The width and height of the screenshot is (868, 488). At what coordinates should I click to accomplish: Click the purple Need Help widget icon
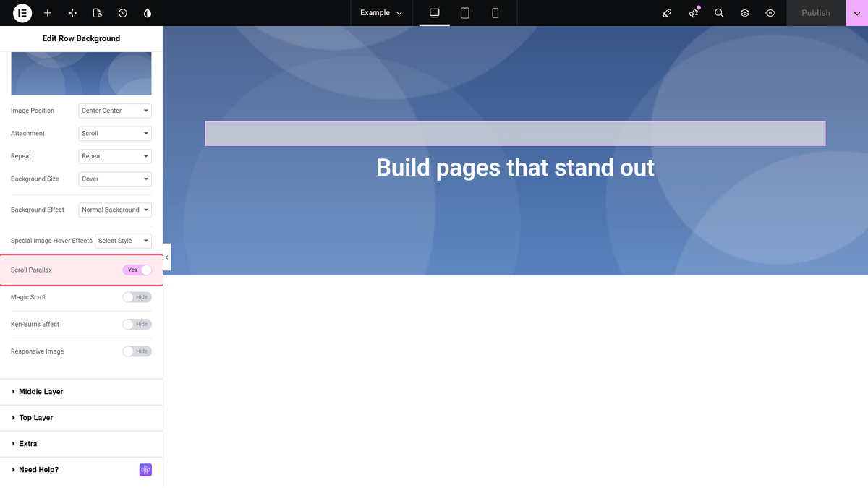pyautogui.click(x=145, y=470)
